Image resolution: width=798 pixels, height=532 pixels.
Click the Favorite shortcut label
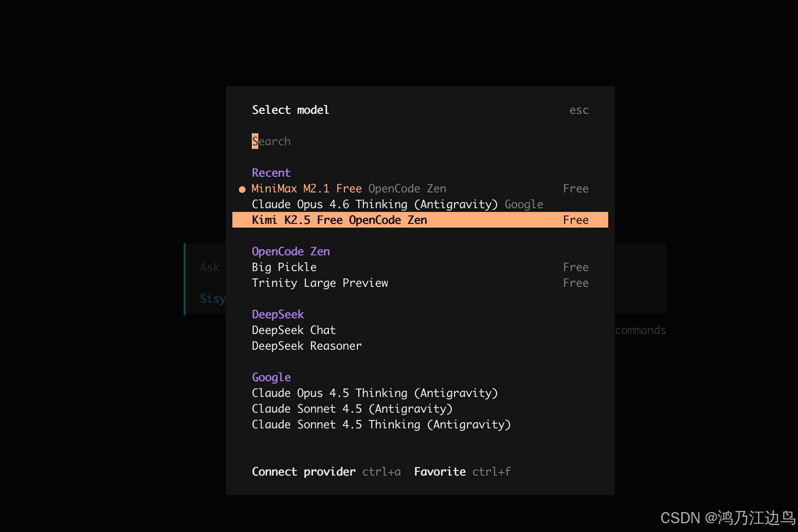click(x=440, y=472)
